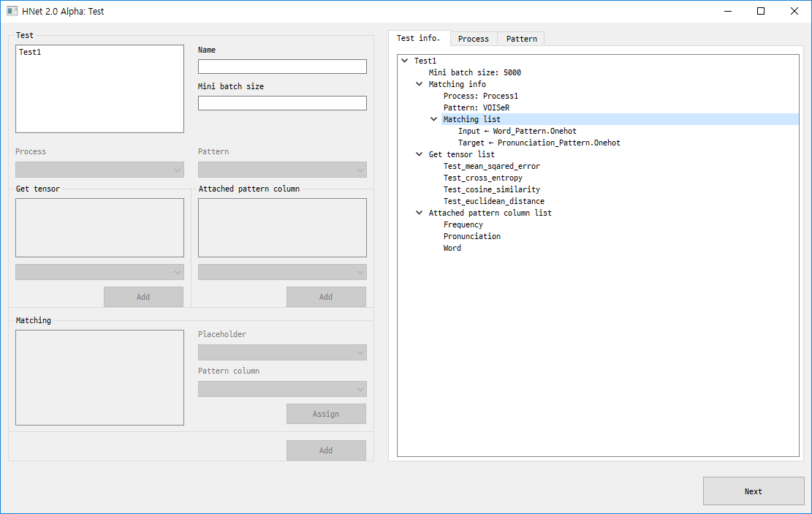Viewport: 812px width, 514px height.
Task: Click the Name input field
Action: [282, 66]
